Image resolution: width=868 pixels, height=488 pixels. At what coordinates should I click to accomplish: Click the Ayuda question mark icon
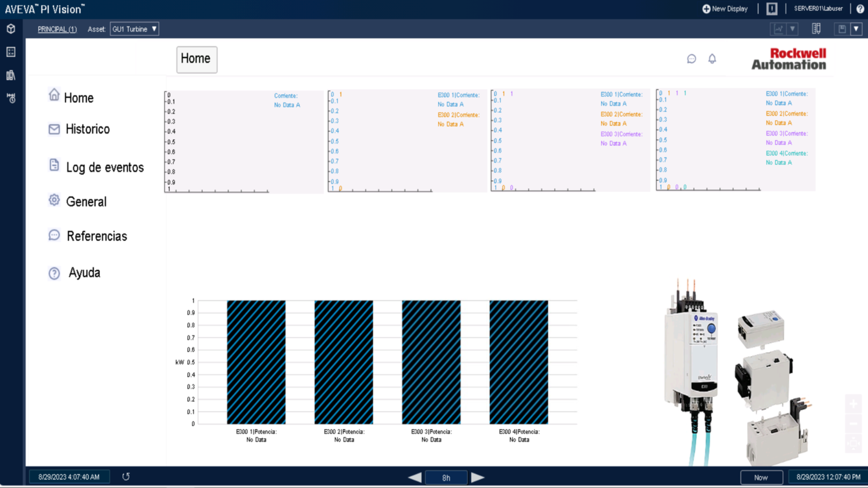coord(54,273)
